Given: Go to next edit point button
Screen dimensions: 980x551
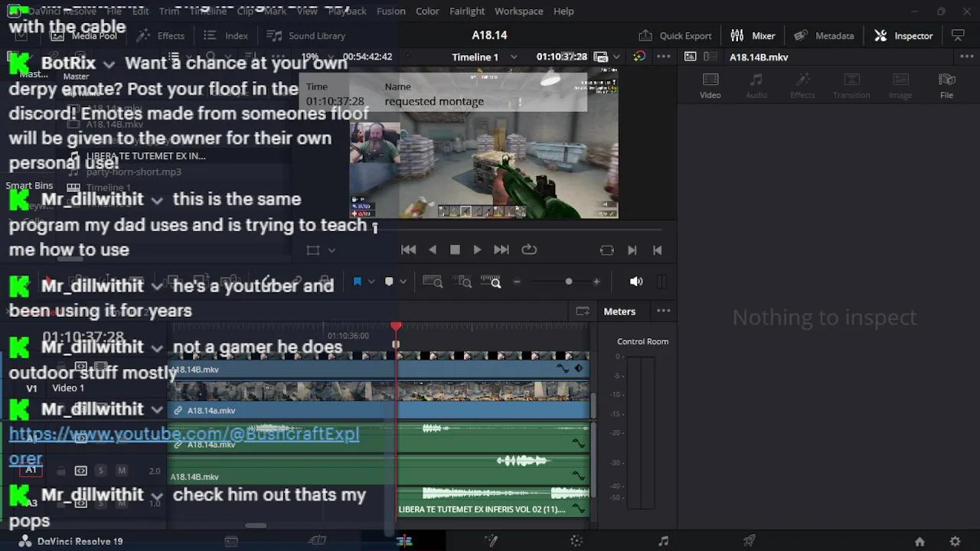Looking at the screenshot, I should (x=632, y=250).
